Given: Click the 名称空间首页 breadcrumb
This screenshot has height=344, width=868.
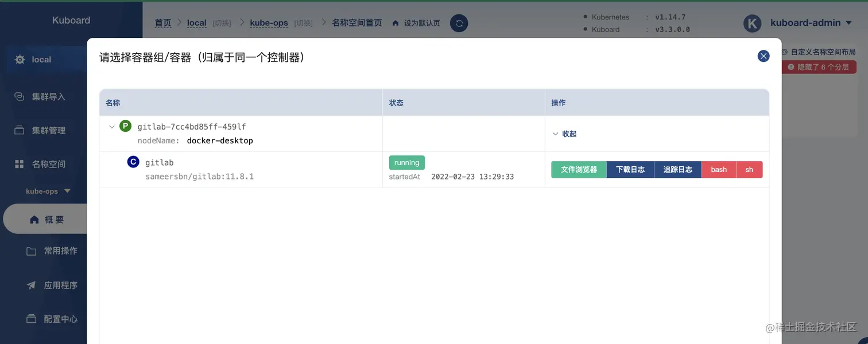Looking at the screenshot, I should [x=357, y=23].
